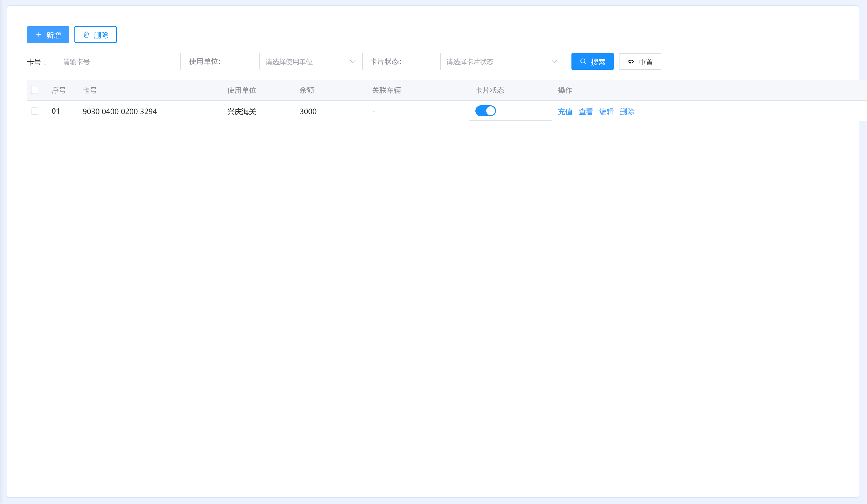The image size is (867, 504).
Task: Click the 卡号 column header
Action: point(89,90)
